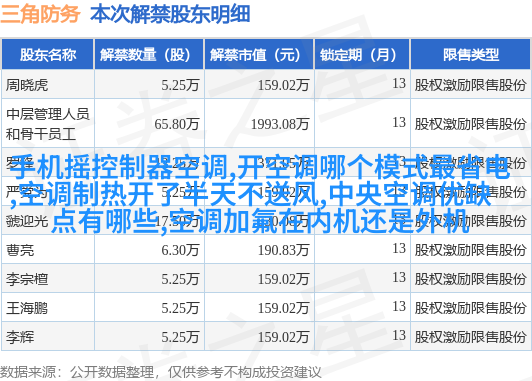Viewport: 532px width, 381px height.
Task: Click the 锁定期（月） column header
Action: [x=362, y=54]
